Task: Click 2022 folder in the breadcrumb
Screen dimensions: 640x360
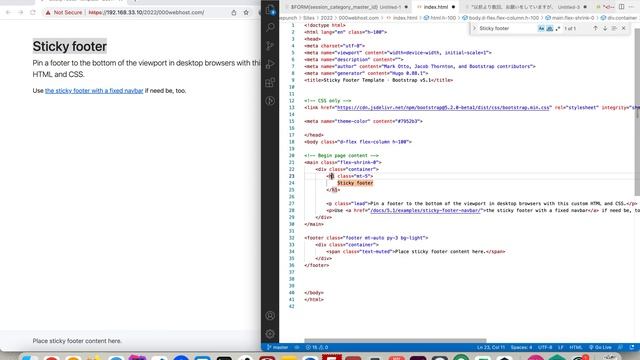Action: coord(327,18)
